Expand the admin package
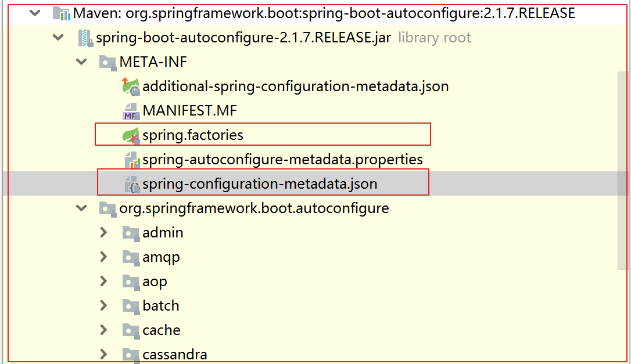The width and height of the screenshot is (631, 364). [104, 232]
